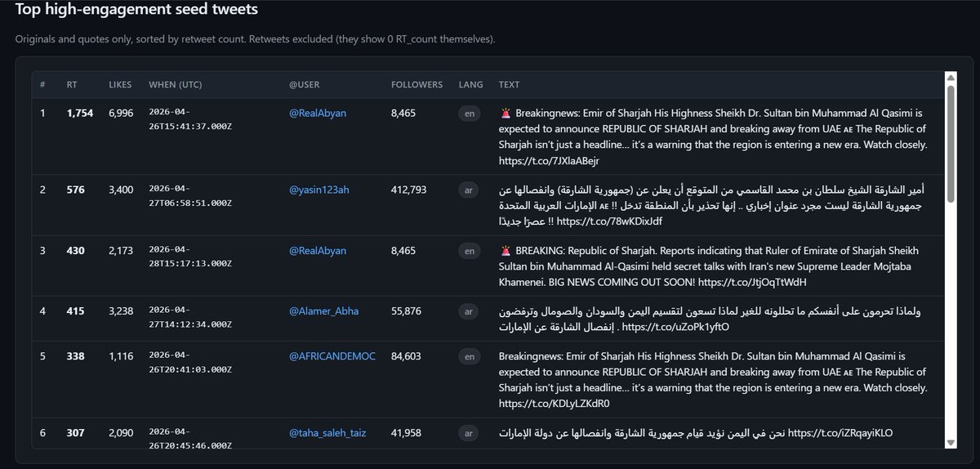The width and height of the screenshot is (980, 469).
Task: Open the @taha_saleh_taiz user link
Action: pos(327,433)
